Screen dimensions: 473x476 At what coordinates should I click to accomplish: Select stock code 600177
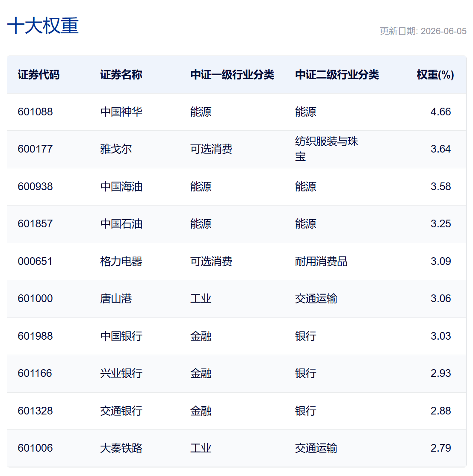click(x=35, y=149)
